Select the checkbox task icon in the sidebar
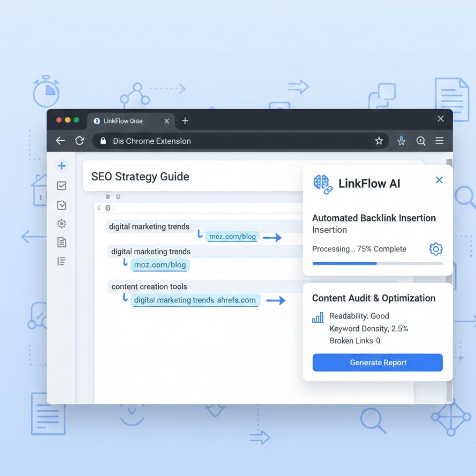Viewport: 476px width, 476px height. 61,186
